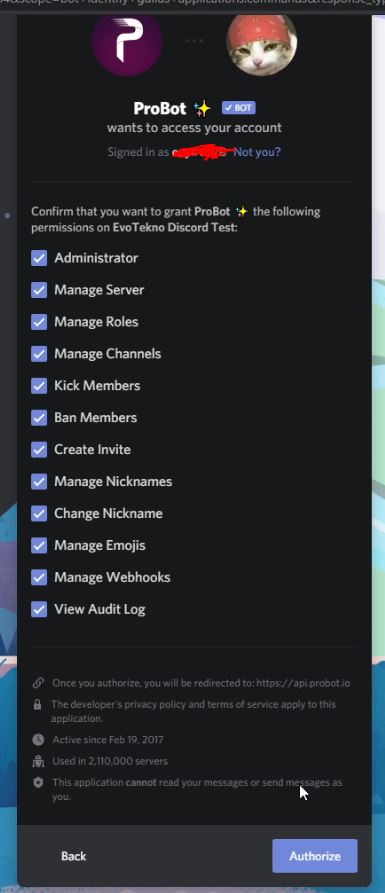This screenshot has height=893, width=385.
Task: Click the Not you? link
Action: click(x=257, y=152)
